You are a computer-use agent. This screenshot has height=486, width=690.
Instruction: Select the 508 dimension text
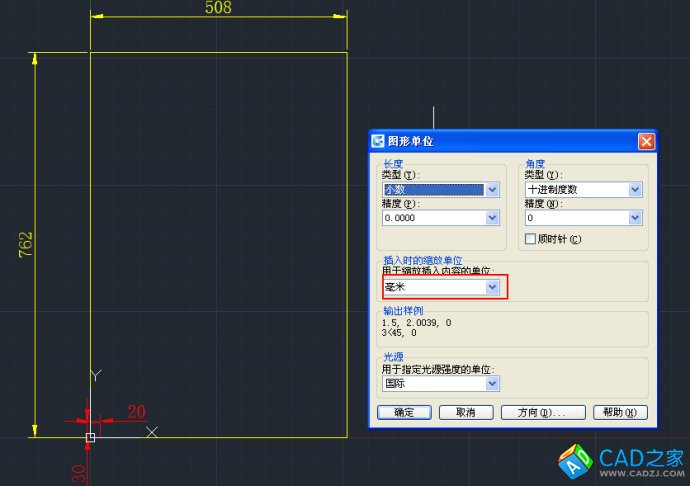click(218, 8)
